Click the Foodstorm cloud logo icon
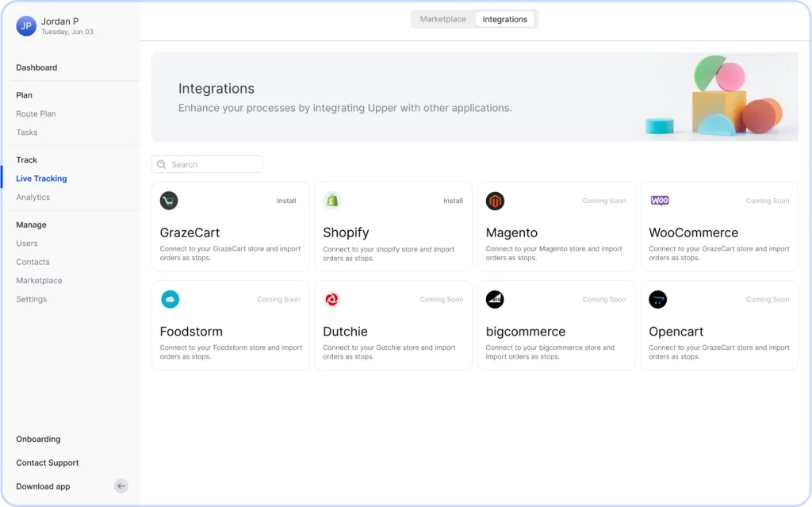This screenshot has width=812, height=507. [170, 299]
